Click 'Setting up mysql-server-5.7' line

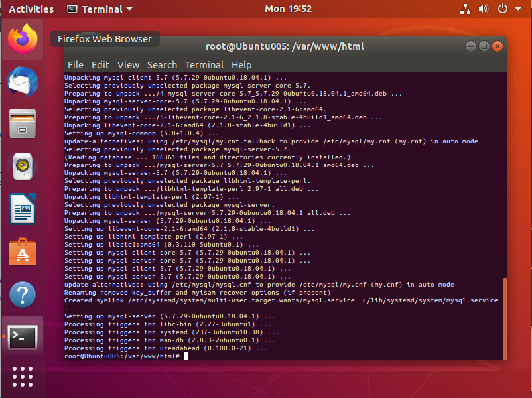click(x=177, y=277)
